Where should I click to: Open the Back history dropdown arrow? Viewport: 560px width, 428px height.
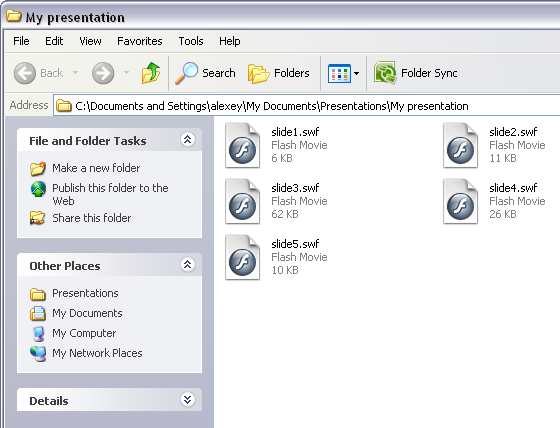(75, 73)
